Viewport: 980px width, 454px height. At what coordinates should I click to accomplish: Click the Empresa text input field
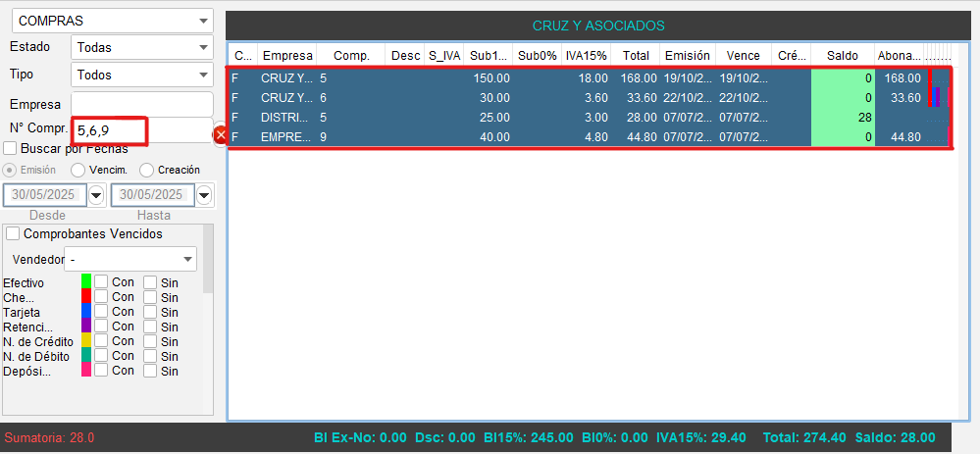141,104
